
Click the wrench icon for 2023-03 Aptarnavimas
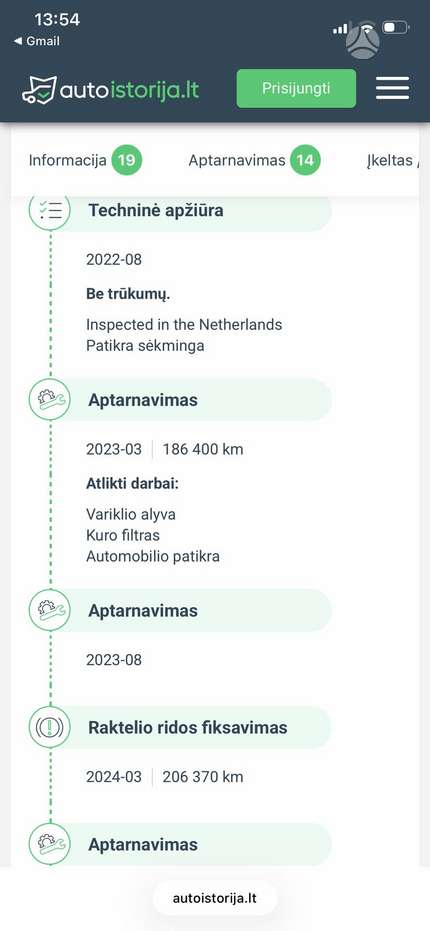tap(50, 400)
